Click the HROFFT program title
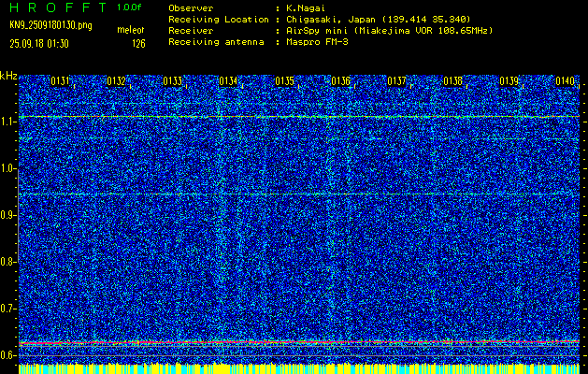Image resolution: width=588 pixels, height=374 pixels. click(x=58, y=7)
